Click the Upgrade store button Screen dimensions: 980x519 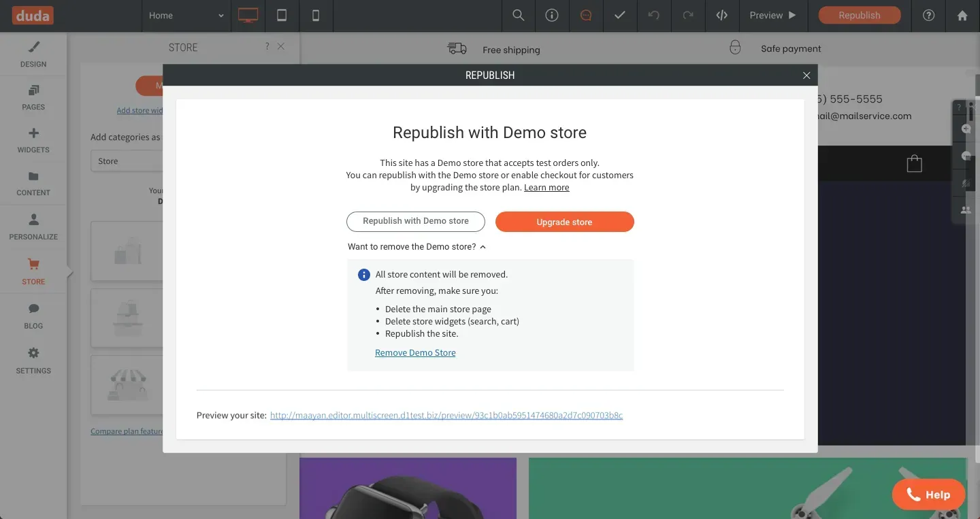click(x=565, y=222)
